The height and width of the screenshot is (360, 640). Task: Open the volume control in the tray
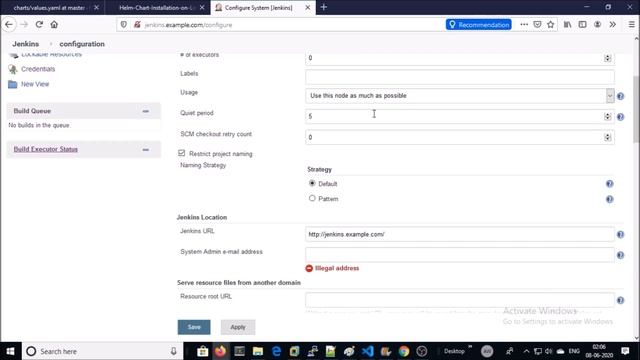[549, 351]
